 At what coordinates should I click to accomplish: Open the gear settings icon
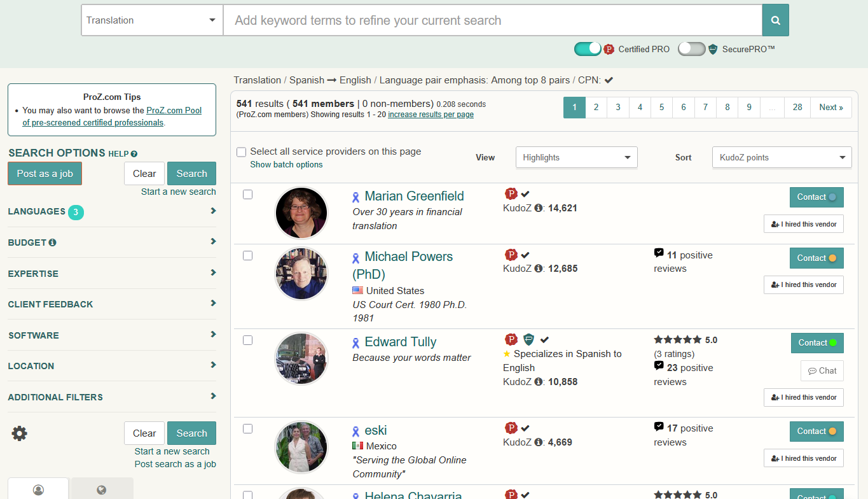[20, 433]
